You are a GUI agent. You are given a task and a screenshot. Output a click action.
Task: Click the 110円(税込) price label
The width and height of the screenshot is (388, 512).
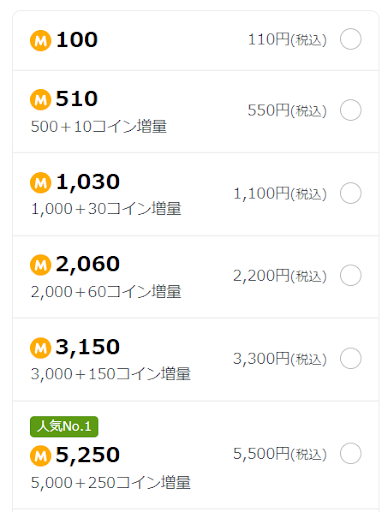click(287, 40)
